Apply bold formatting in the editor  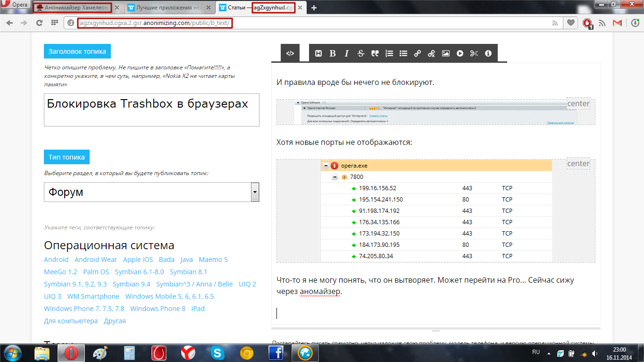pos(333,53)
